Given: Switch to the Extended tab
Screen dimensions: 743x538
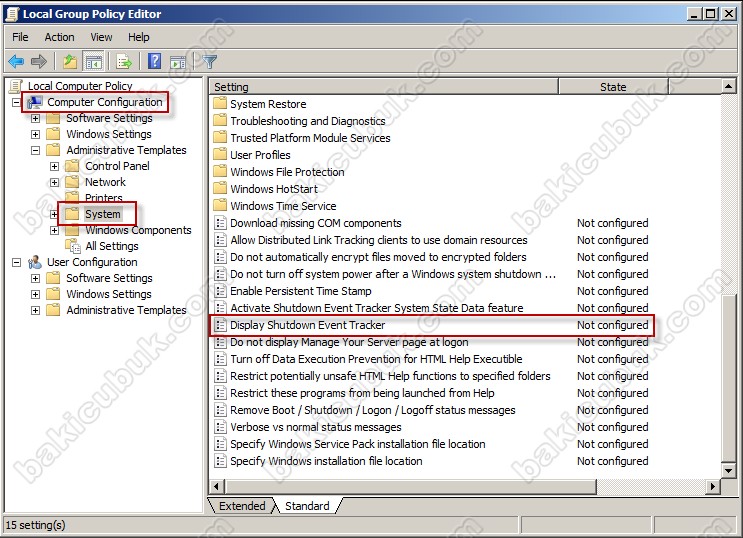Looking at the screenshot, I should tap(242, 506).
